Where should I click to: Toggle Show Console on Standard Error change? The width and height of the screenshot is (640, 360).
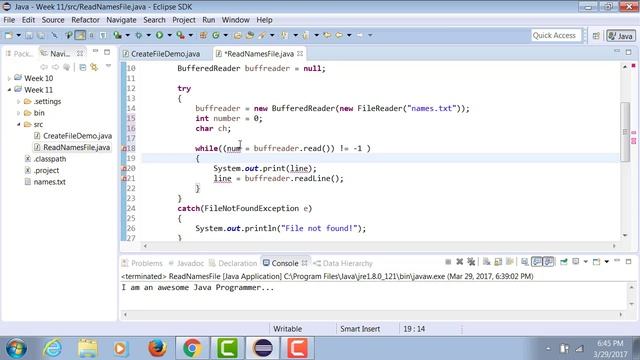549,262
